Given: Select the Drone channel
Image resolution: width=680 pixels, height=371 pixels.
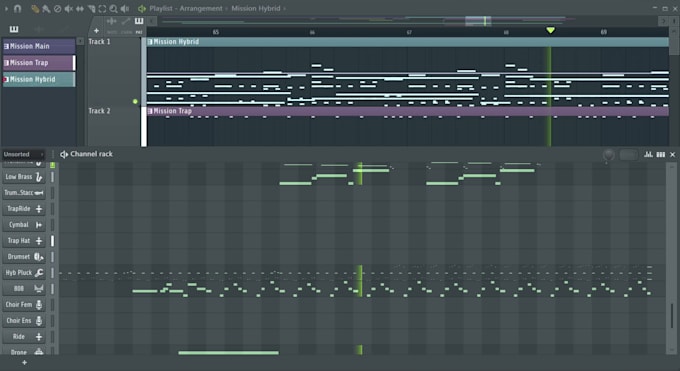Looking at the screenshot, I should [24, 351].
